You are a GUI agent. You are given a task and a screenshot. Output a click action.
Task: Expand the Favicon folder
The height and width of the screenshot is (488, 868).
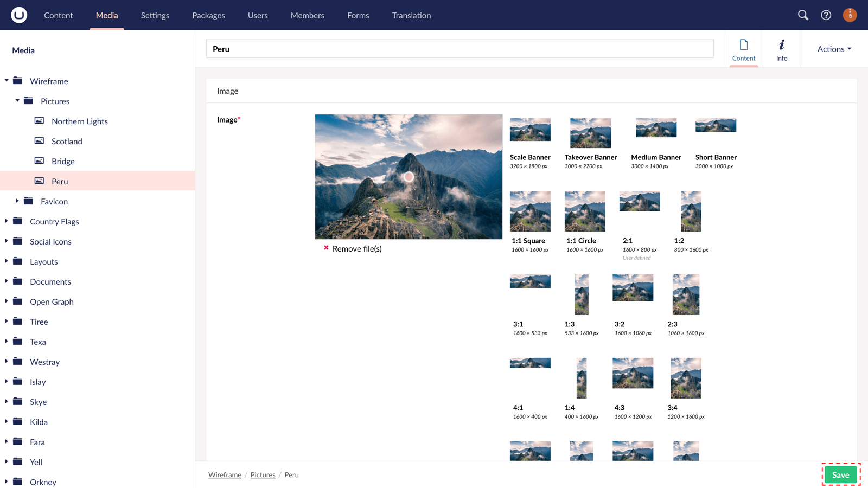(x=17, y=201)
